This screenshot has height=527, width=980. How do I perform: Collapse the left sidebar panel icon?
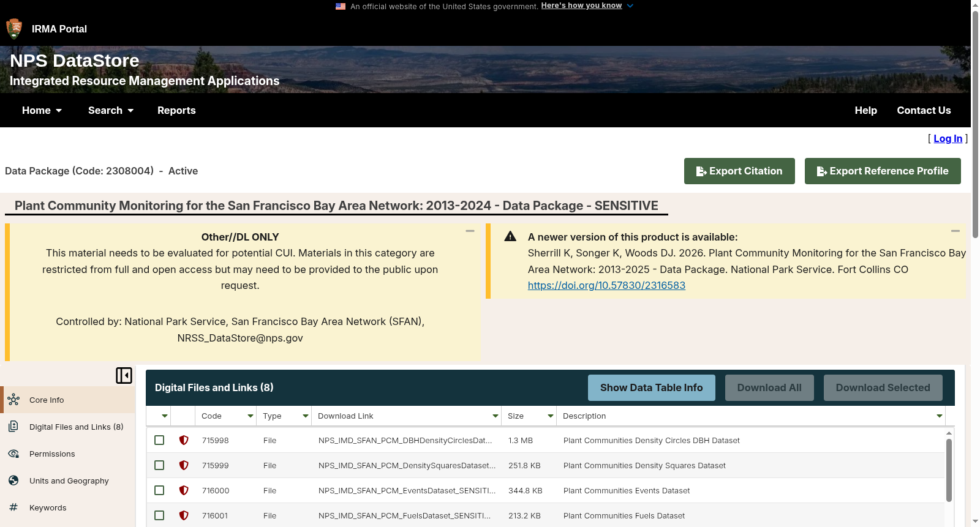coord(124,375)
